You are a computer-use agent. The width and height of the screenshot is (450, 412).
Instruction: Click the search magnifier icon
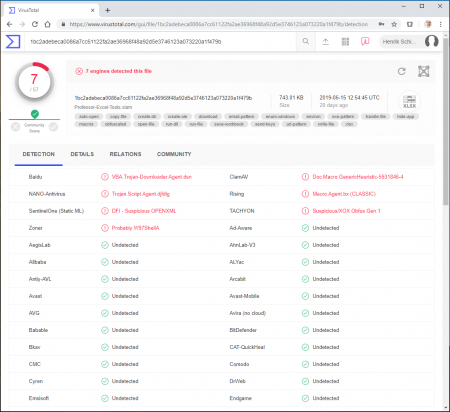coord(306,41)
